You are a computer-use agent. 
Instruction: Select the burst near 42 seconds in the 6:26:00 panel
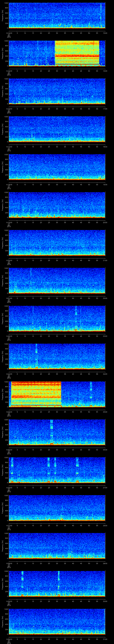click(77, 470)
